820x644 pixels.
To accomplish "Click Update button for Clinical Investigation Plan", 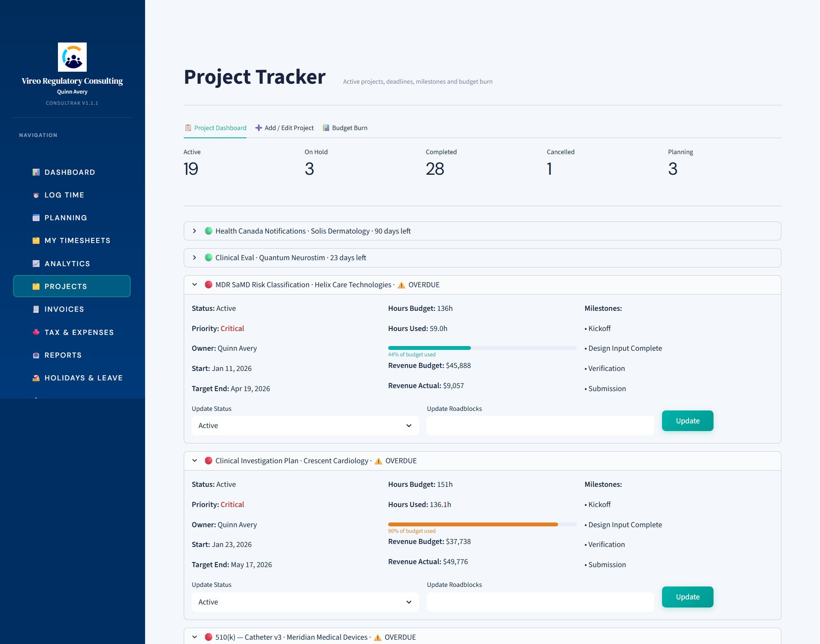I will coord(687,597).
